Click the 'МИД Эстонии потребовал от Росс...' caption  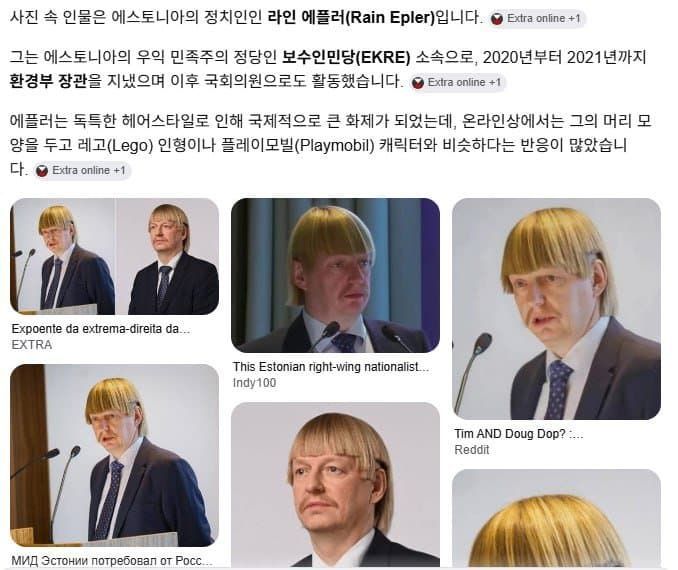[112, 561]
